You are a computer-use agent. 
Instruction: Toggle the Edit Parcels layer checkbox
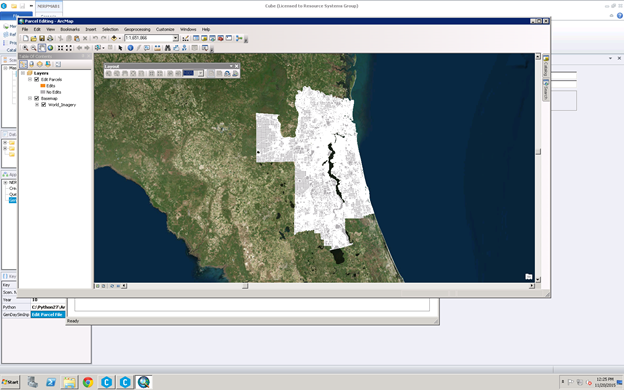coord(37,80)
